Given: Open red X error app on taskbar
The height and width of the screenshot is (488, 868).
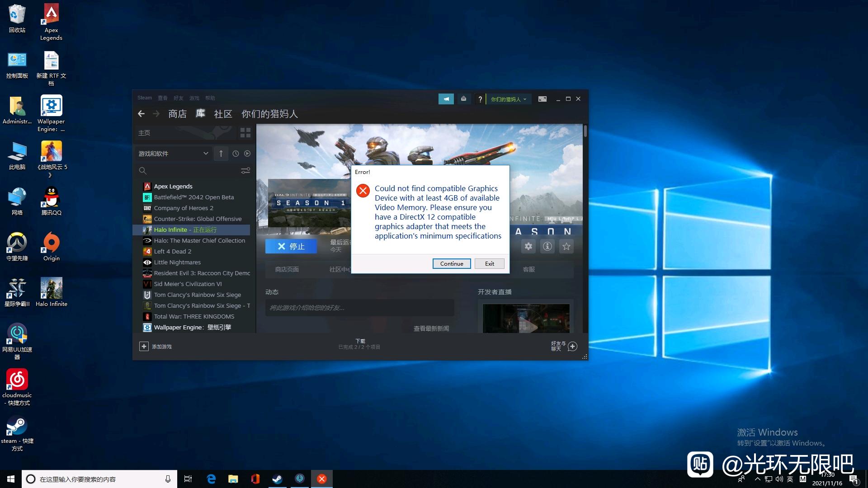Looking at the screenshot, I should 321,479.
